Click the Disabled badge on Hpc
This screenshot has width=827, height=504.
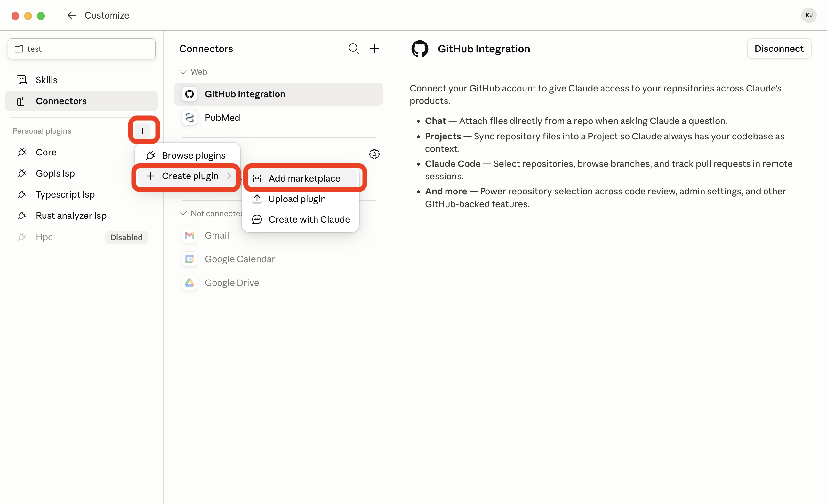[126, 237]
